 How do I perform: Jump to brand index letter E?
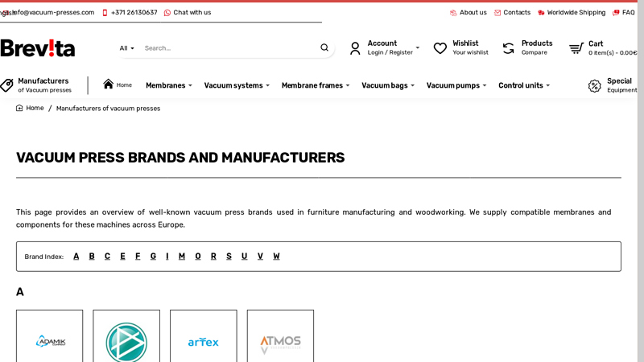122,256
